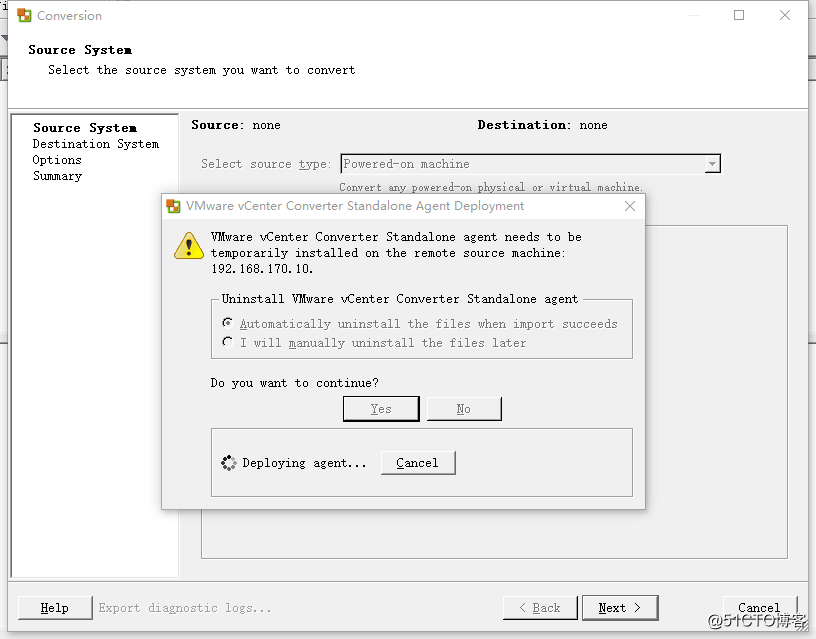Click the 'Source: none' label
The width and height of the screenshot is (816, 639).
click(x=236, y=125)
